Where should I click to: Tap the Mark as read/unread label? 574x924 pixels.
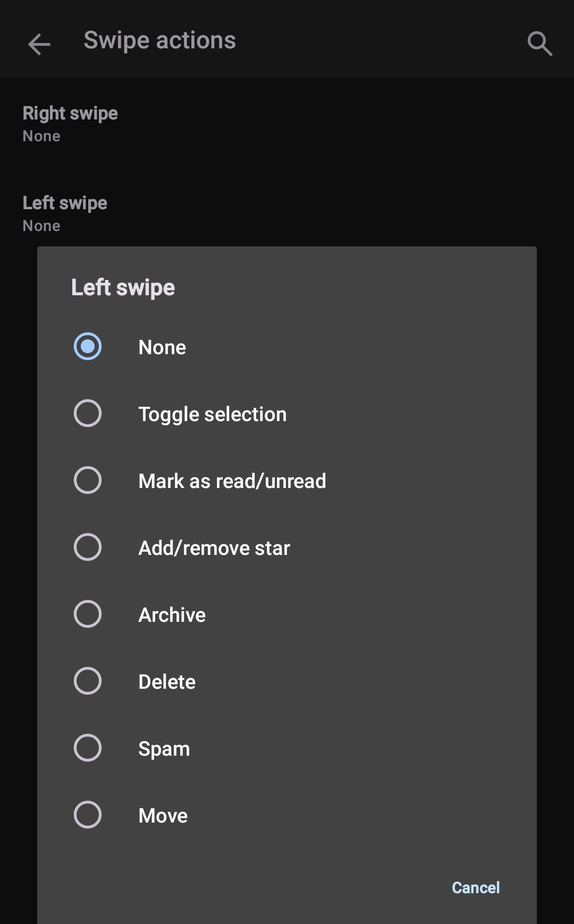(x=232, y=481)
